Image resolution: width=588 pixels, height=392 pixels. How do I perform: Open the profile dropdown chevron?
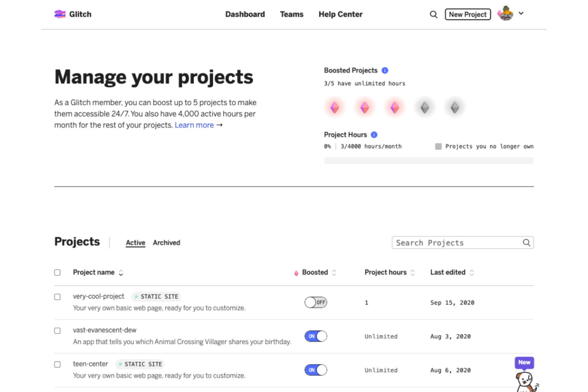[x=521, y=14]
